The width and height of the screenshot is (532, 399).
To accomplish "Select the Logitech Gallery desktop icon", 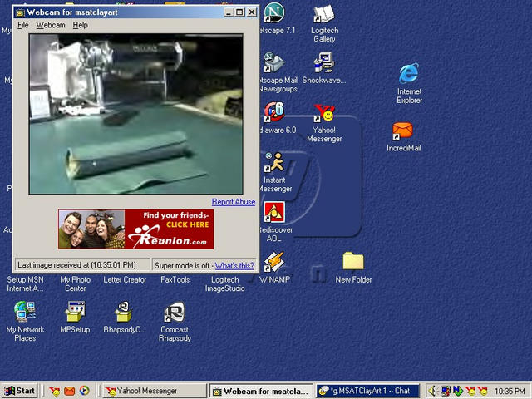I will tap(324, 14).
